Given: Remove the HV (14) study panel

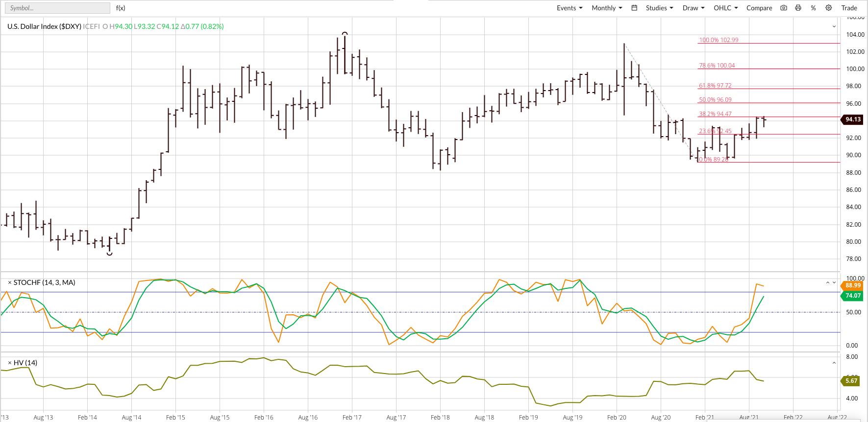Looking at the screenshot, I should (x=9, y=363).
